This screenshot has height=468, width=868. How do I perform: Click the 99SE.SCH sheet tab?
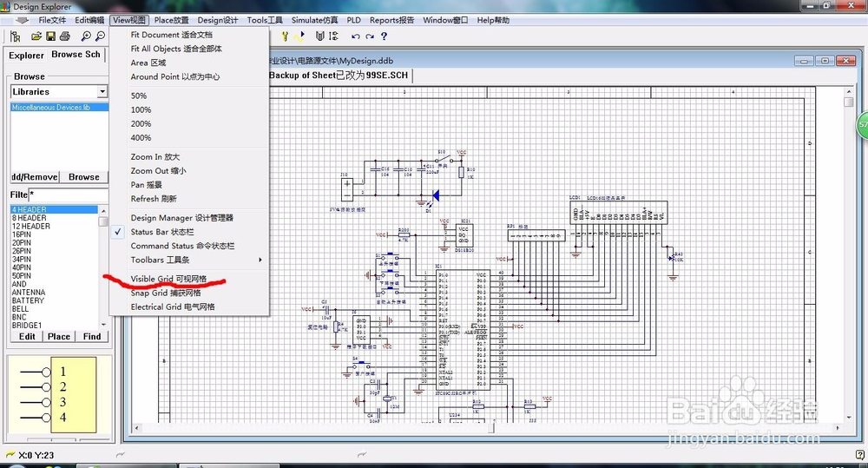point(339,76)
